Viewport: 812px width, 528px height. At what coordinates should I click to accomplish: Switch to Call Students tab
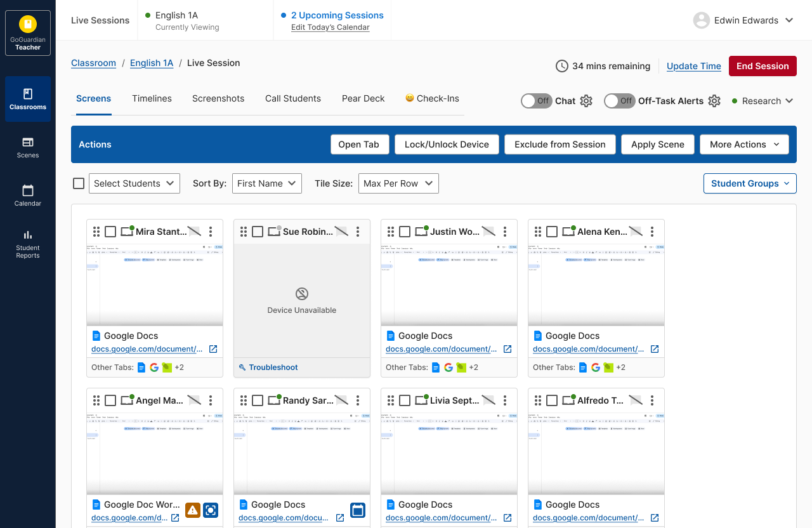click(x=293, y=98)
